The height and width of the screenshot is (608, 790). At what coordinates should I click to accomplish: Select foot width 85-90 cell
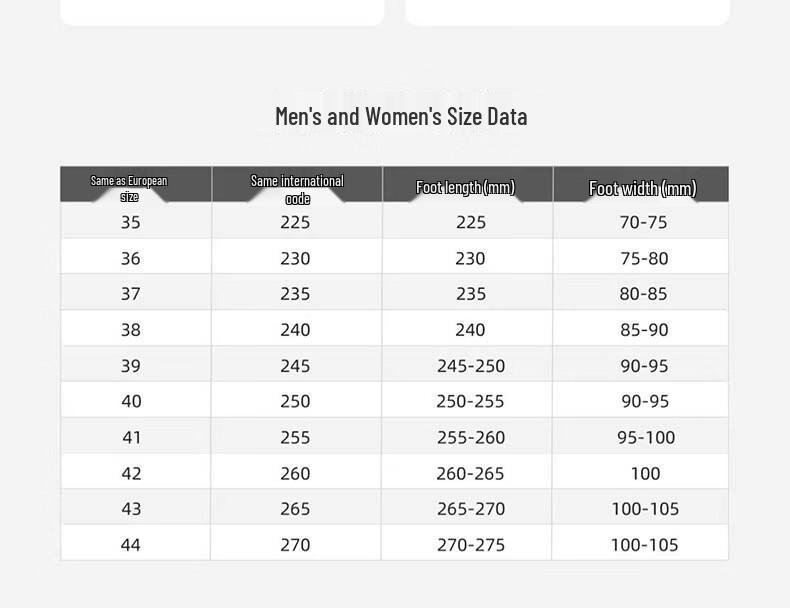point(641,328)
